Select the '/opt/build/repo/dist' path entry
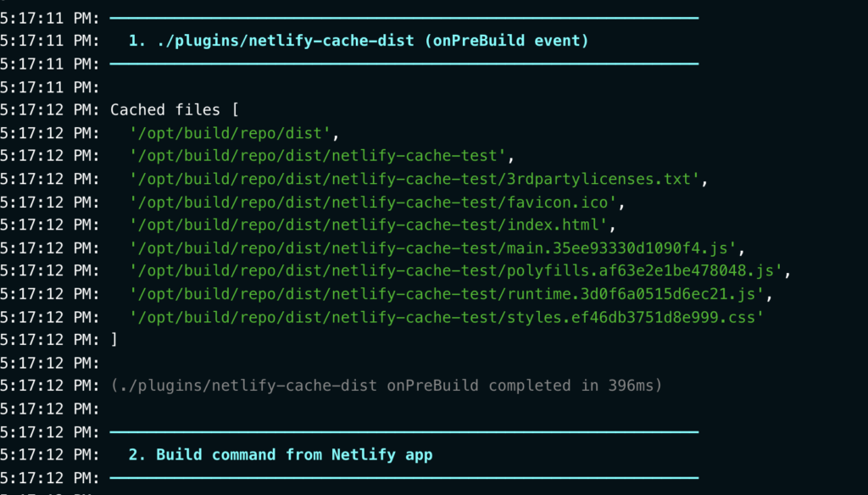 pyautogui.click(x=234, y=132)
